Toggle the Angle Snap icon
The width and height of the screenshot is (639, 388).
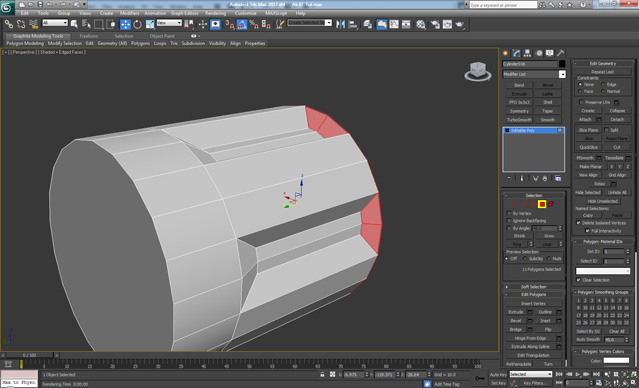[242, 24]
